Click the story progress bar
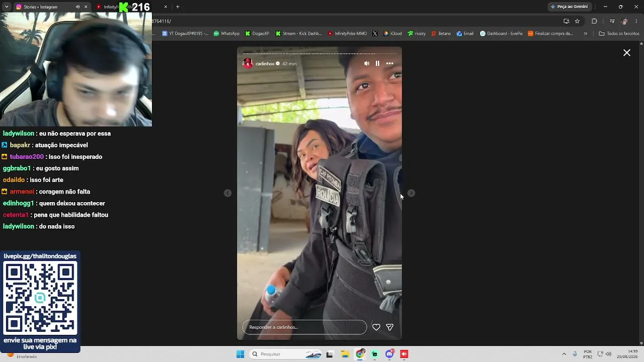The width and height of the screenshot is (644, 362). pos(319,53)
